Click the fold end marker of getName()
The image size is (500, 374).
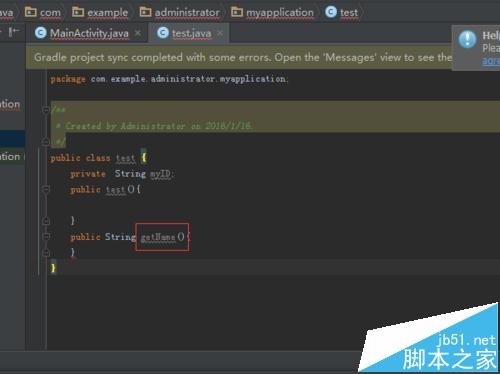pos(46,252)
